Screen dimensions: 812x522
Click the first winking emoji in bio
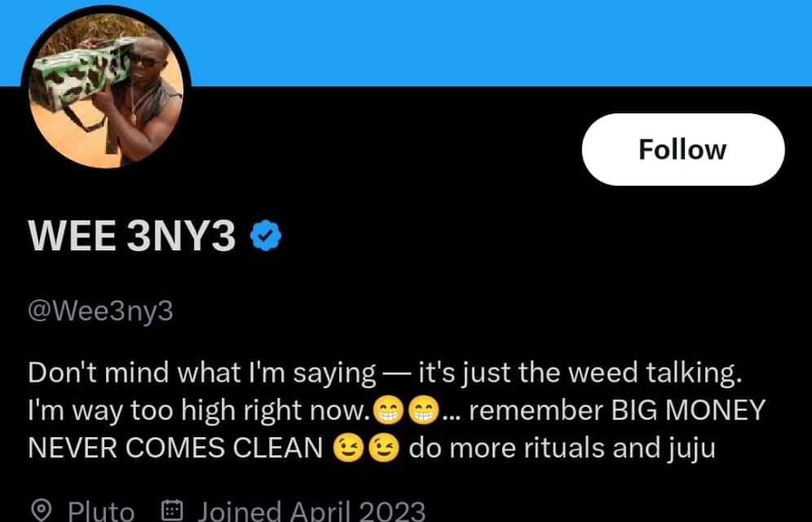[x=348, y=449]
